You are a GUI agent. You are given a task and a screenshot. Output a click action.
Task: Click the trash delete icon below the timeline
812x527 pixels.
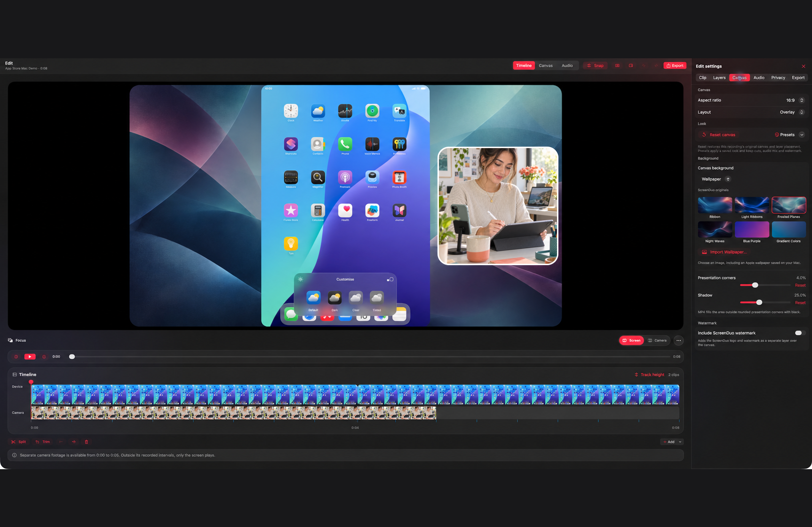[86, 442]
